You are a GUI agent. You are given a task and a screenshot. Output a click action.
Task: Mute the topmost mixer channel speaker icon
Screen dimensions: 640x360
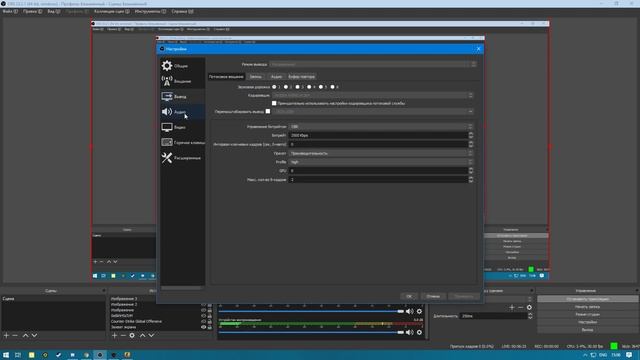409,311
